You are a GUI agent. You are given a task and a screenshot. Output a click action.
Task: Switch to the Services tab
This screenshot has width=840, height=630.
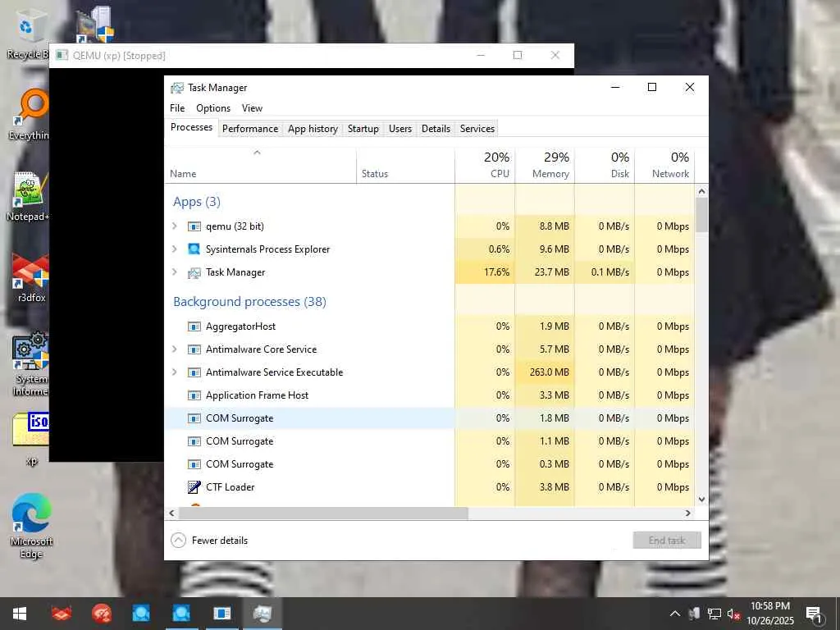pyautogui.click(x=477, y=129)
